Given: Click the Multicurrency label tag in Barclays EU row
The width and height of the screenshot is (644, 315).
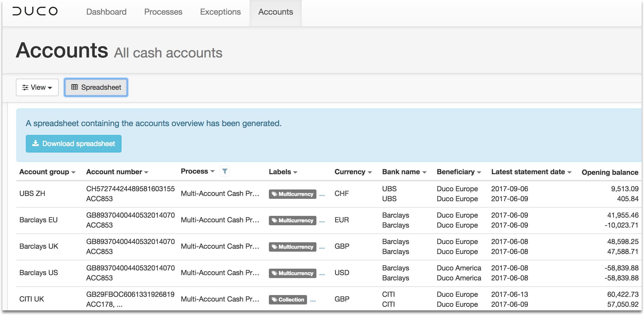Looking at the screenshot, I should (292, 220).
